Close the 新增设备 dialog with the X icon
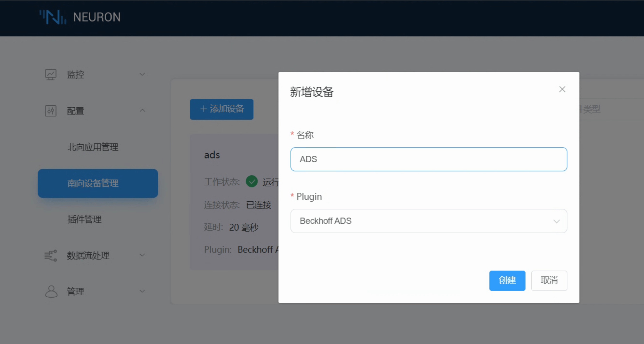This screenshot has height=344, width=644. (x=562, y=89)
